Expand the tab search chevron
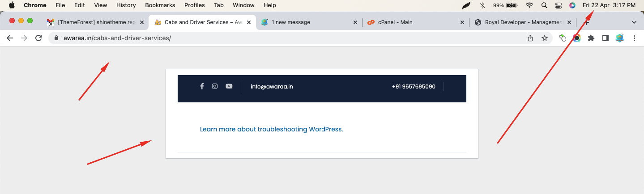This screenshot has height=194, width=644. pos(634,22)
